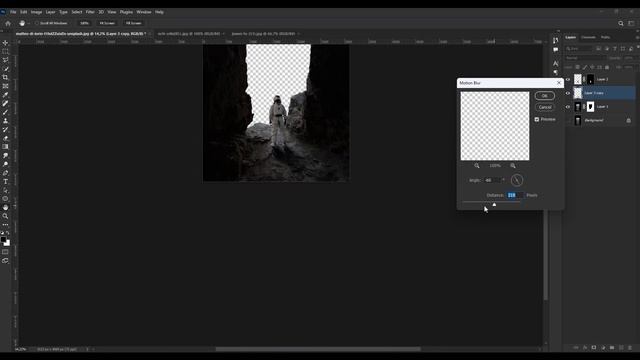Click Add layer mask icon at panel bottom
The width and height of the screenshot is (640, 360).
594,348
